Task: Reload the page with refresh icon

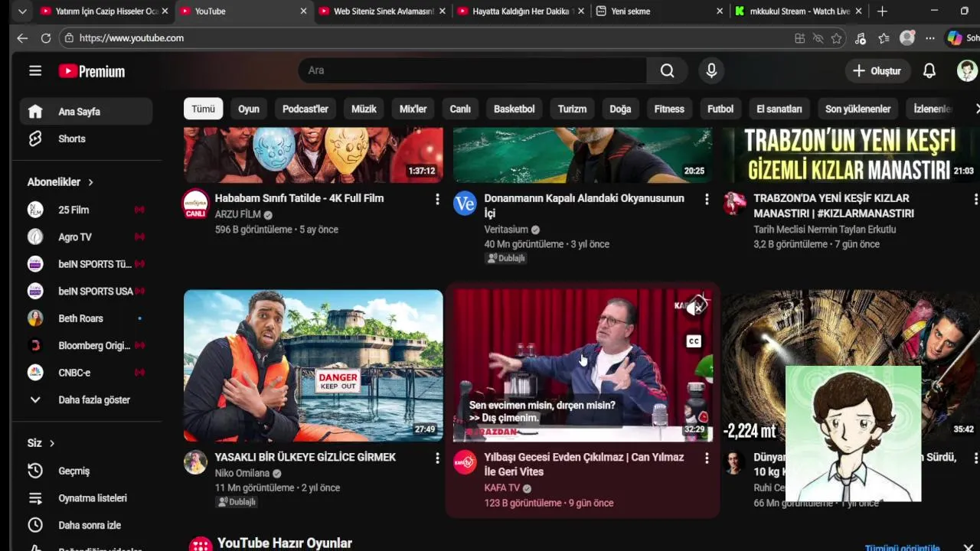Action: pyautogui.click(x=46, y=37)
